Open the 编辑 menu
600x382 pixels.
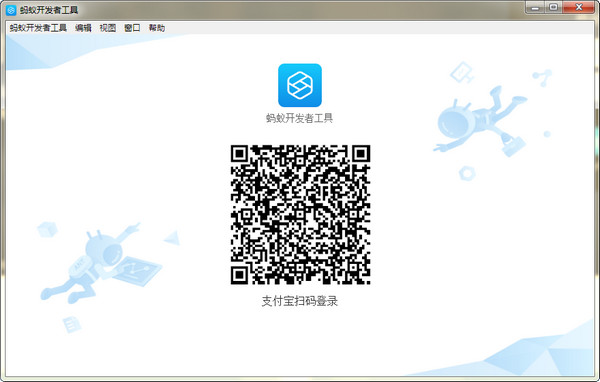pyautogui.click(x=83, y=28)
